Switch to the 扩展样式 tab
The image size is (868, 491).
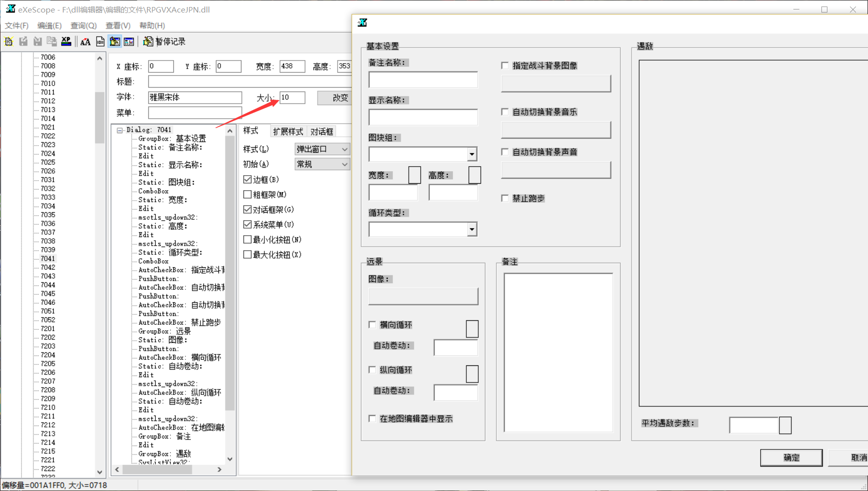pos(288,132)
